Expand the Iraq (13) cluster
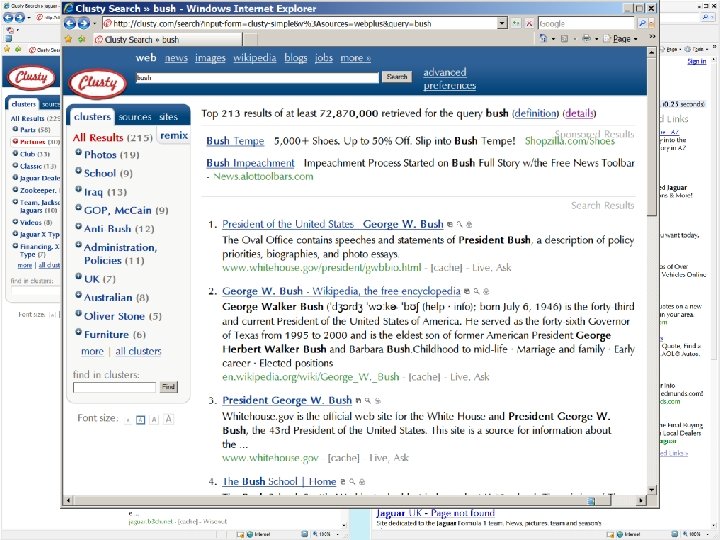Viewport: 720px width, 540px height. pos(79,189)
